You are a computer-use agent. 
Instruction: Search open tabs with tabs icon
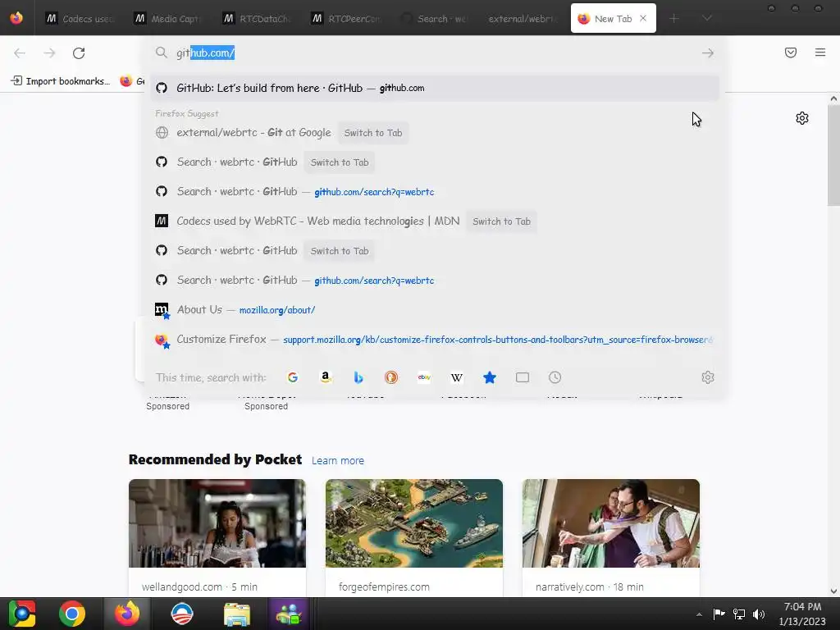[x=523, y=377]
